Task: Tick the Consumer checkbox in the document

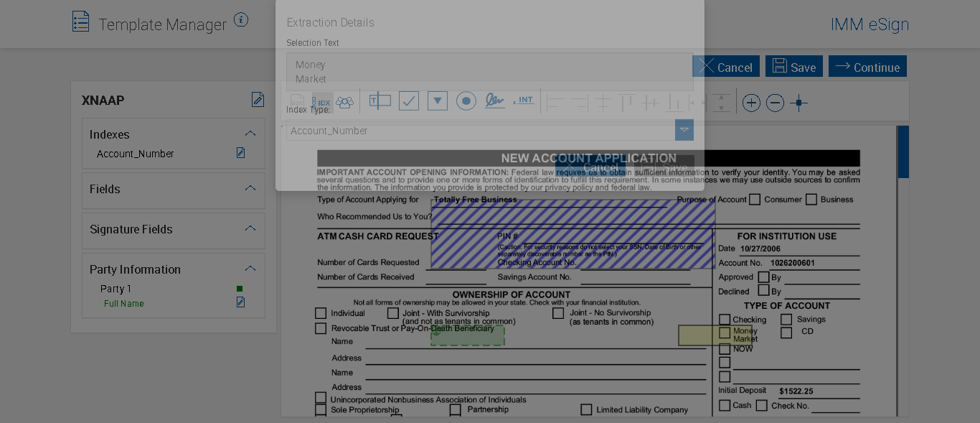Action: (x=755, y=200)
